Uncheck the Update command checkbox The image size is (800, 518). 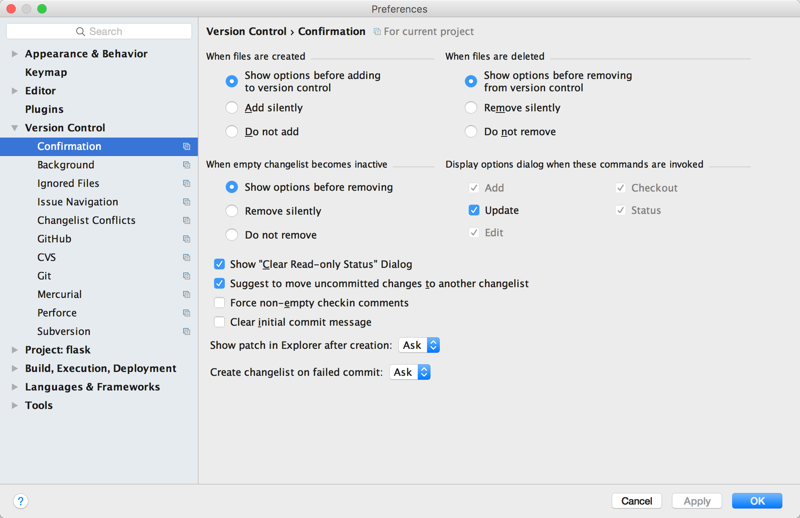[x=474, y=210]
